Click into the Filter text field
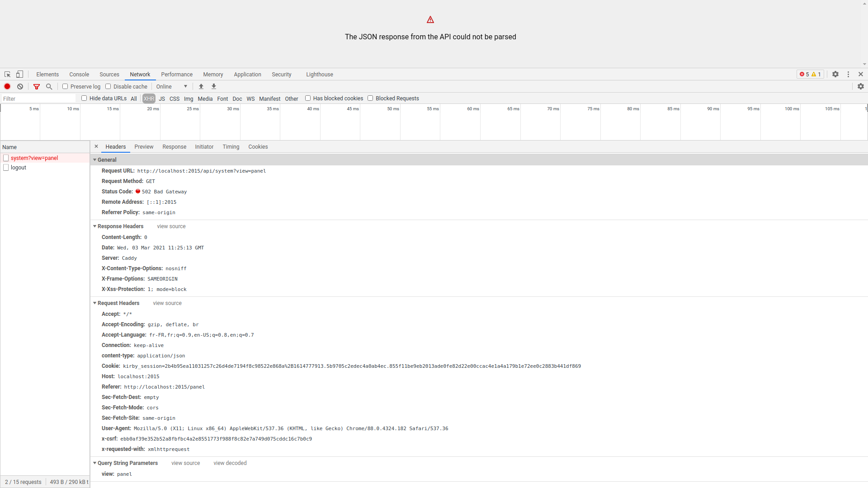Viewport: 868px width, 488px height. click(x=38, y=99)
